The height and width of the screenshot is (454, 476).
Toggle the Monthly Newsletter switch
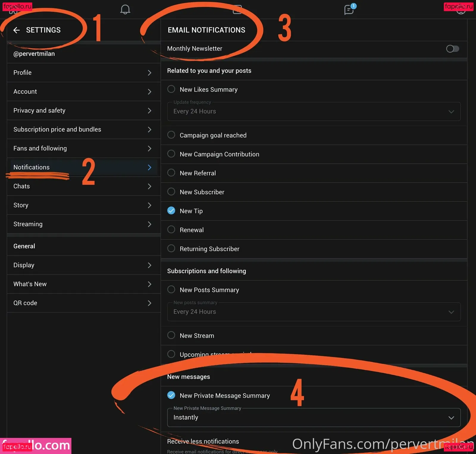452,49
